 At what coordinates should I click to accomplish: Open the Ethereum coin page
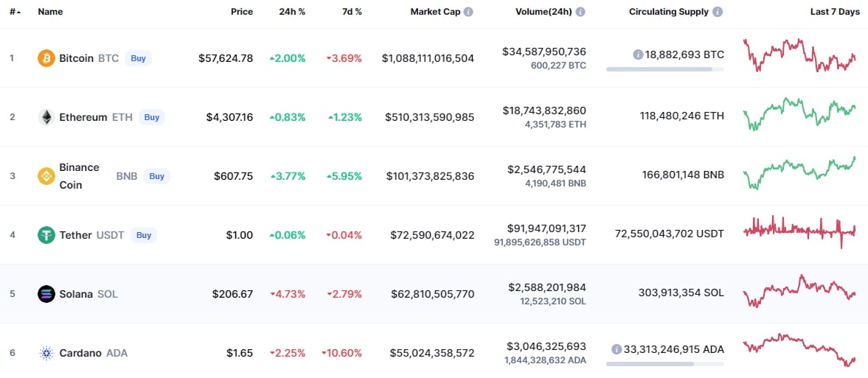tap(83, 117)
